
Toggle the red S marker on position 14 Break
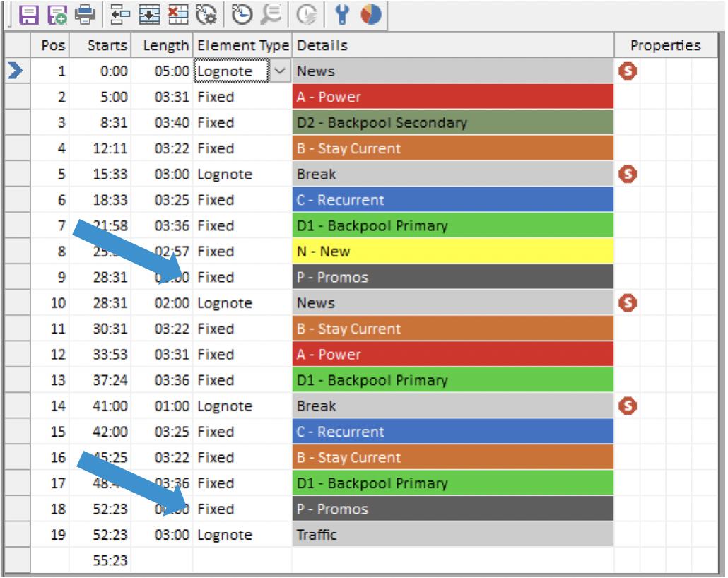(627, 406)
